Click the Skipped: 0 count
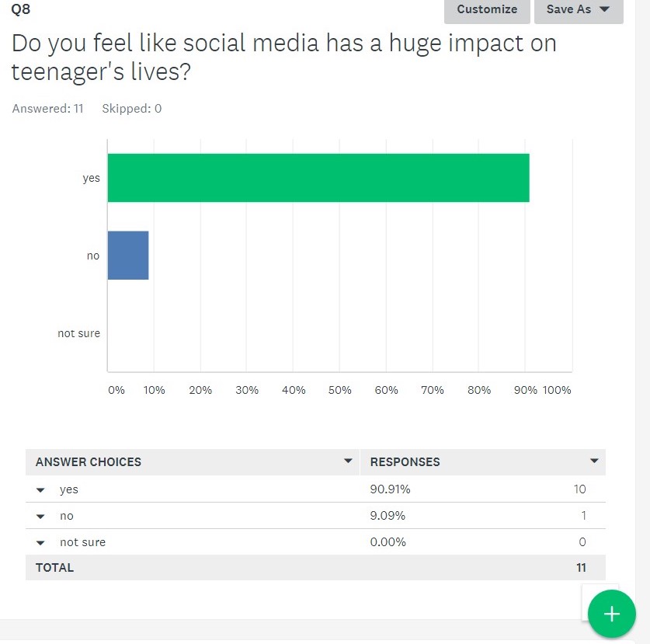Viewport: 650px width, 644px height. (132, 109)
